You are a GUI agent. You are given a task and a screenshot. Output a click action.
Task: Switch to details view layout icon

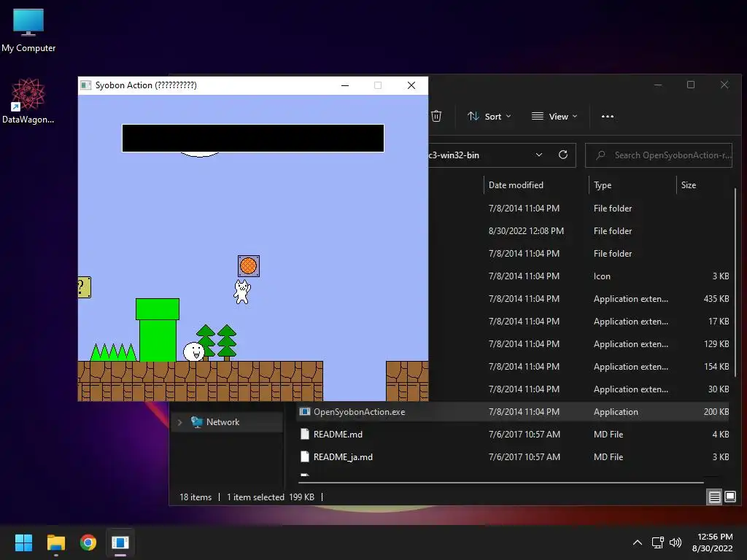(715, 497)
